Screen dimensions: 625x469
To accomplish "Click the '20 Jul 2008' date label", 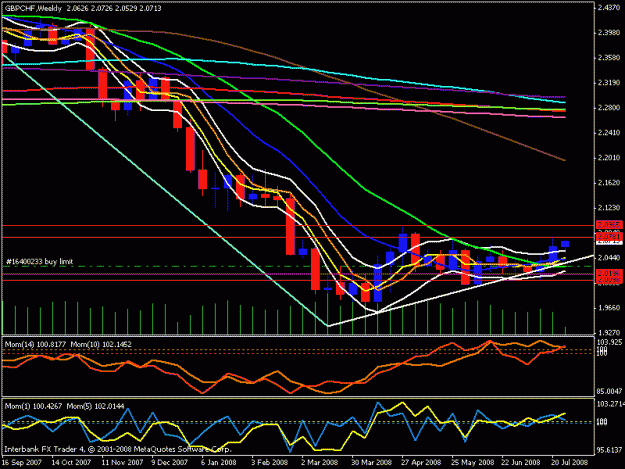I will (569, 462).
